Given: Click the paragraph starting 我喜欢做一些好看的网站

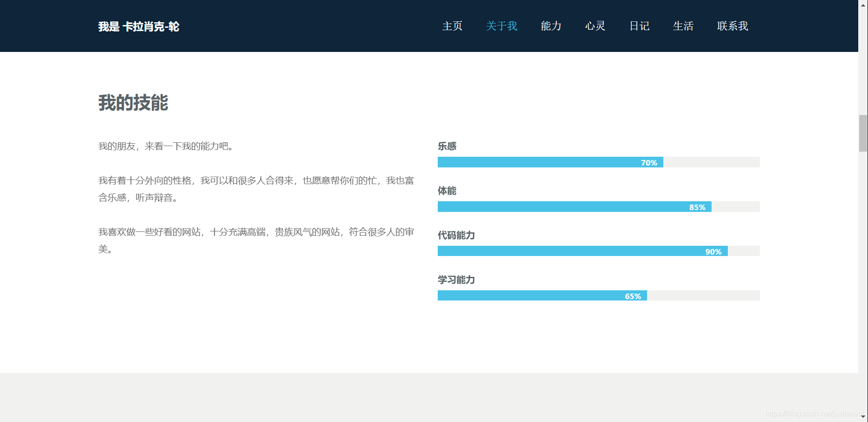Looking at the screenshot, I should tap(256, 240).
